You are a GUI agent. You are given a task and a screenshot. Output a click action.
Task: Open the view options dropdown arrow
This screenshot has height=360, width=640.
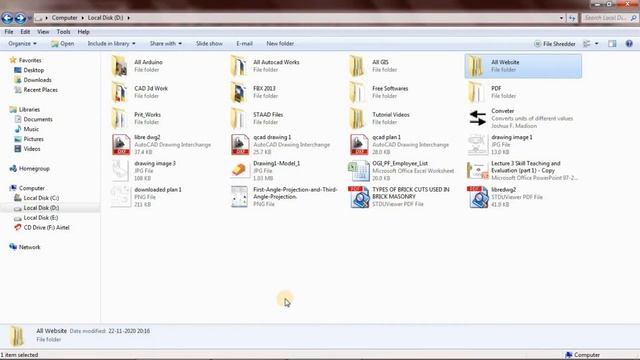click(596, 44)
